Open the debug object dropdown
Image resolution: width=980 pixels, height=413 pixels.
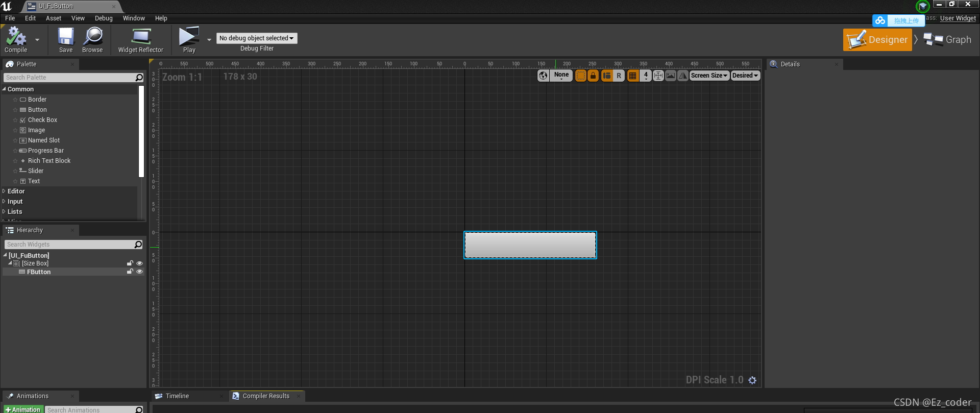257,38
